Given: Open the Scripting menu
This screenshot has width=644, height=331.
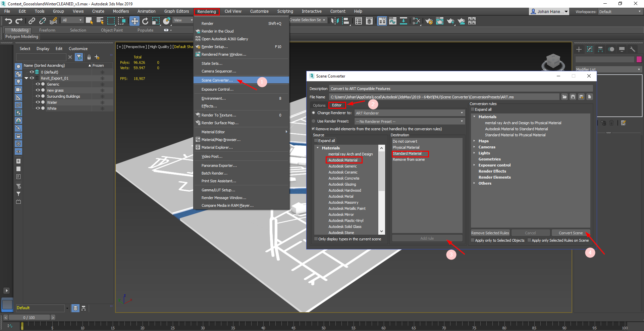Looking at the screenshot, I should pyautogui.click(x=285, y=11).
